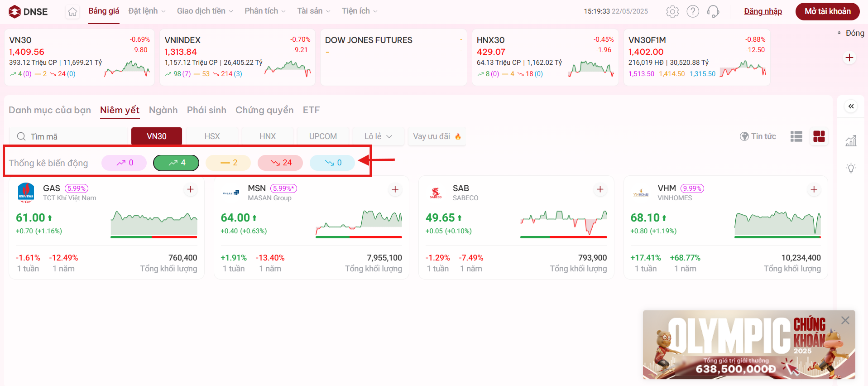Open the Olympic Chứng Khoán banner
Image resolution: width=868 pixels, height=386 pixels.
749,345
